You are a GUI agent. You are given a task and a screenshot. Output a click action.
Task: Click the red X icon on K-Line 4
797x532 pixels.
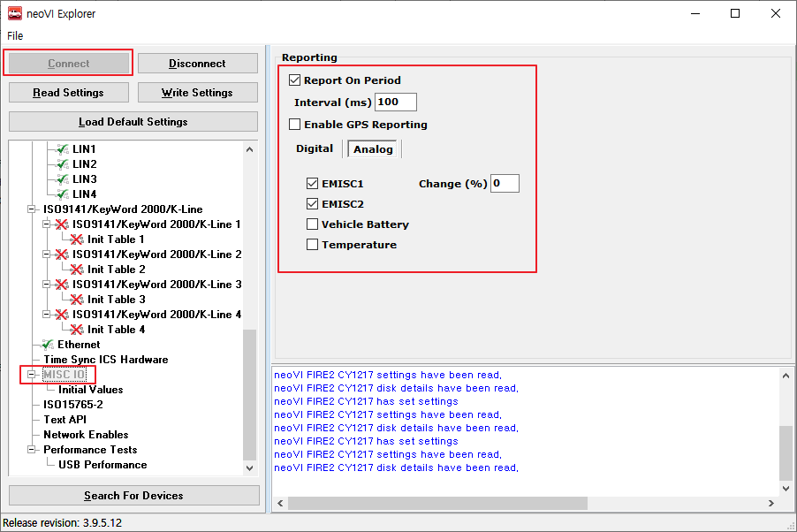pos(62,315)
